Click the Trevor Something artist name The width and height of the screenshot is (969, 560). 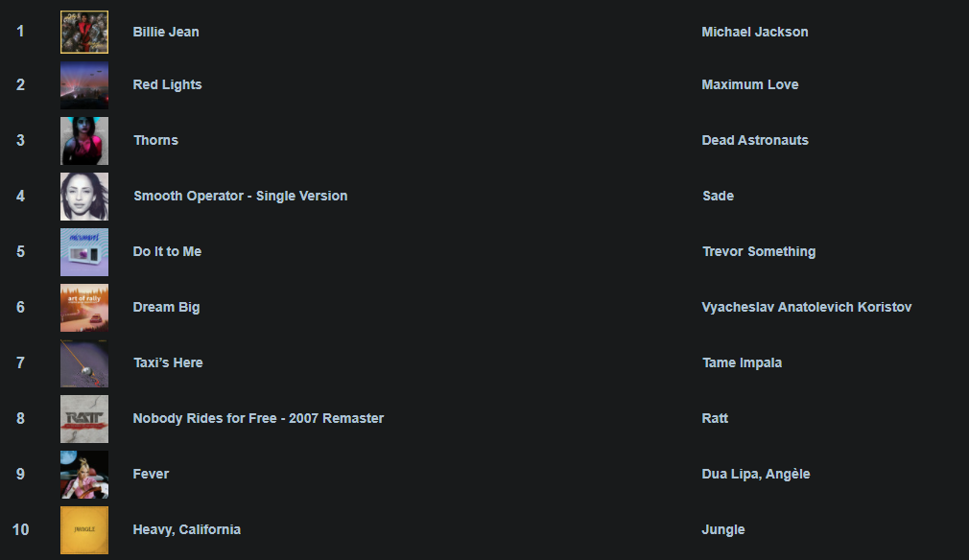[x=758, y=252]
